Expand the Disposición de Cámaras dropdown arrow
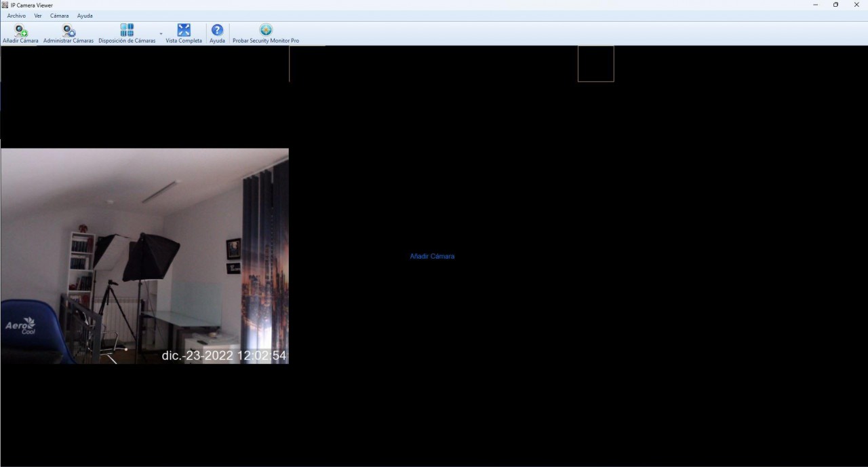The width and height of the screenshot is (868, 467). (161, 33)
